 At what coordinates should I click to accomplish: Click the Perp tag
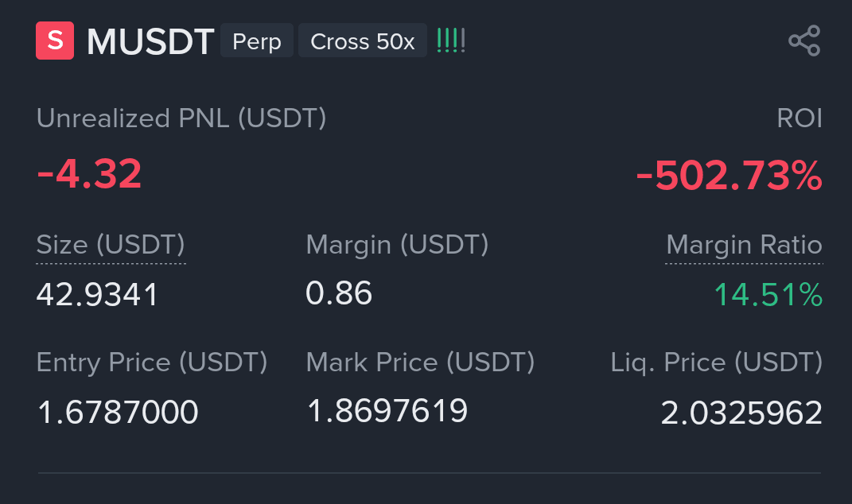pyautogui.click(x=257, y=41)
